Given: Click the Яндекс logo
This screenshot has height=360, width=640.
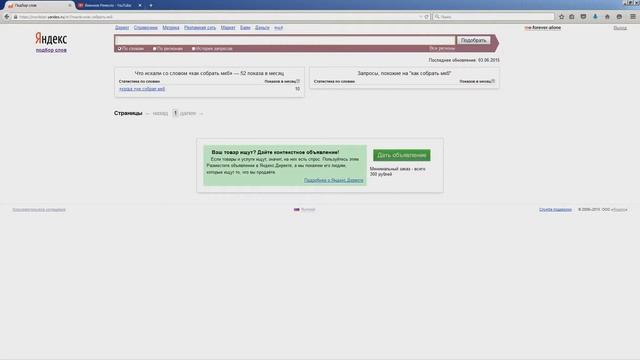Looking at the screenshot, I should [51, 39].
